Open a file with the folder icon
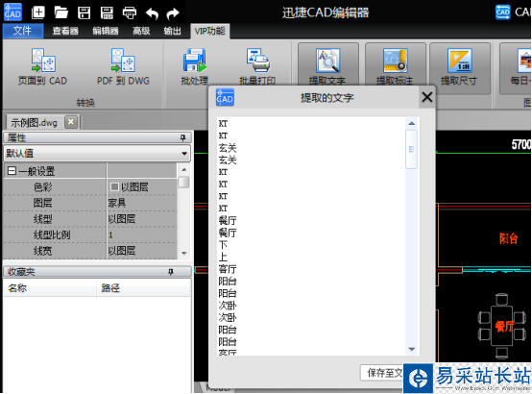The height and width of the screenshot is (394, 532). (x=61, y=12)
